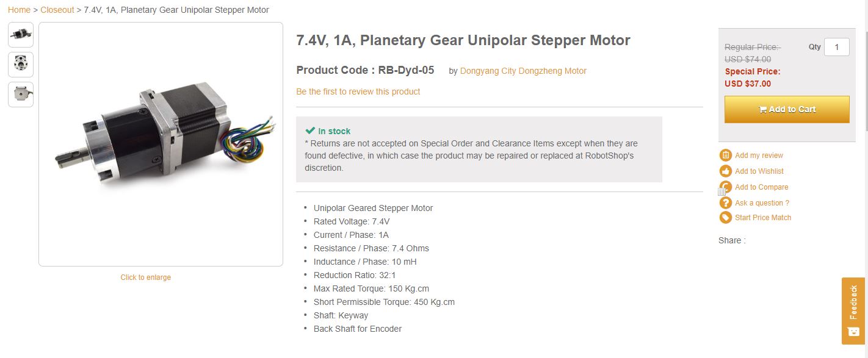868x358 pixels.
Task: Select the second motor front-view thumbnail
Action: click(21, 65)
